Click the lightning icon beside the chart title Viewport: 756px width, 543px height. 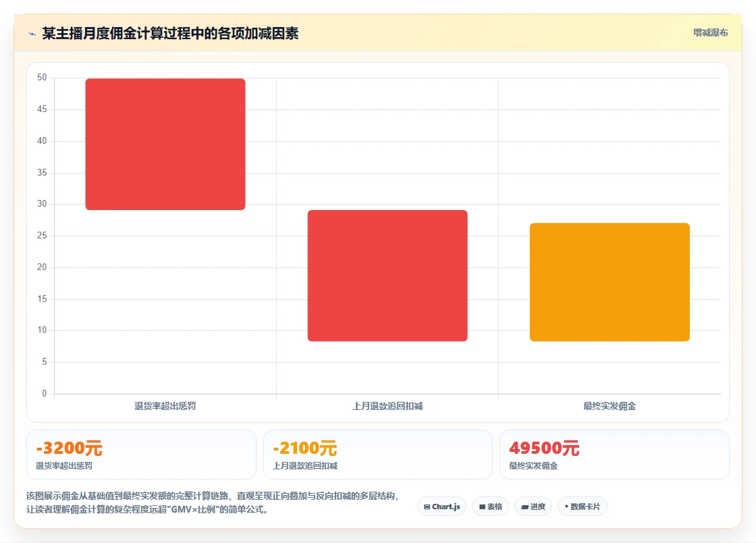click(x=32, y=34)
